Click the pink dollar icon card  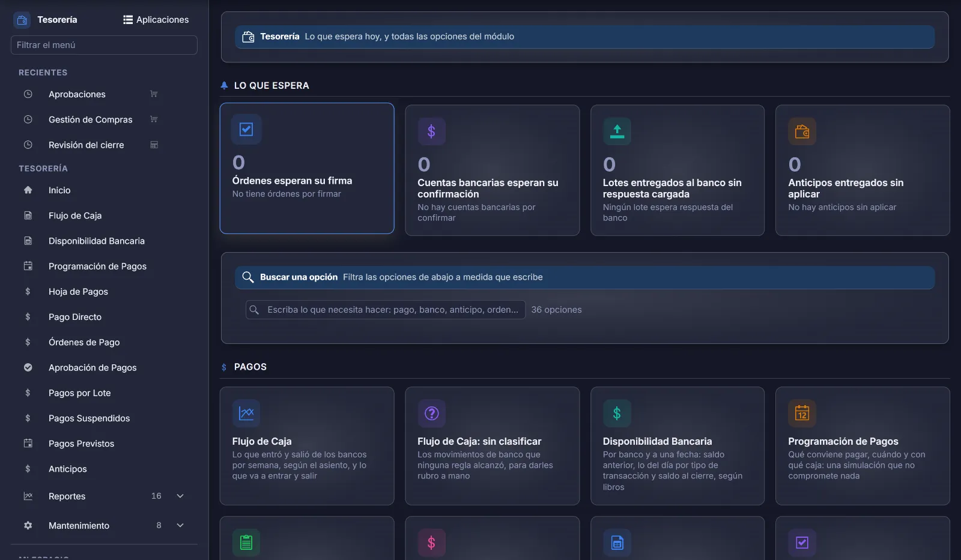pos(431,543)
